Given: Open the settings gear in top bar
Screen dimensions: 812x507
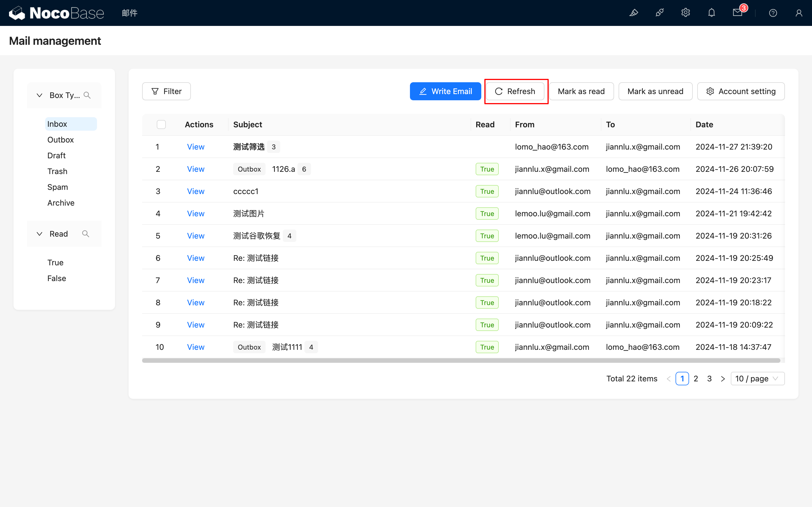Looking at the screenshot, I should point(685,13).
